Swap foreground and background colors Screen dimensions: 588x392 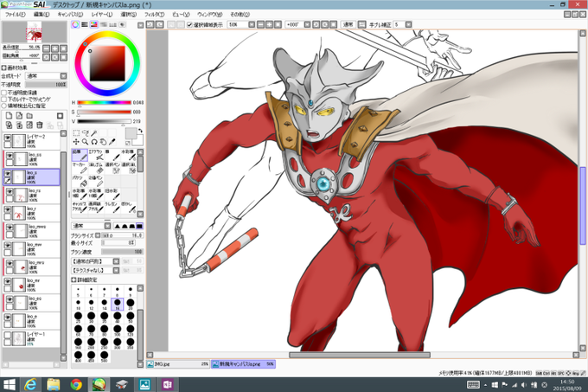coord(140,131)
